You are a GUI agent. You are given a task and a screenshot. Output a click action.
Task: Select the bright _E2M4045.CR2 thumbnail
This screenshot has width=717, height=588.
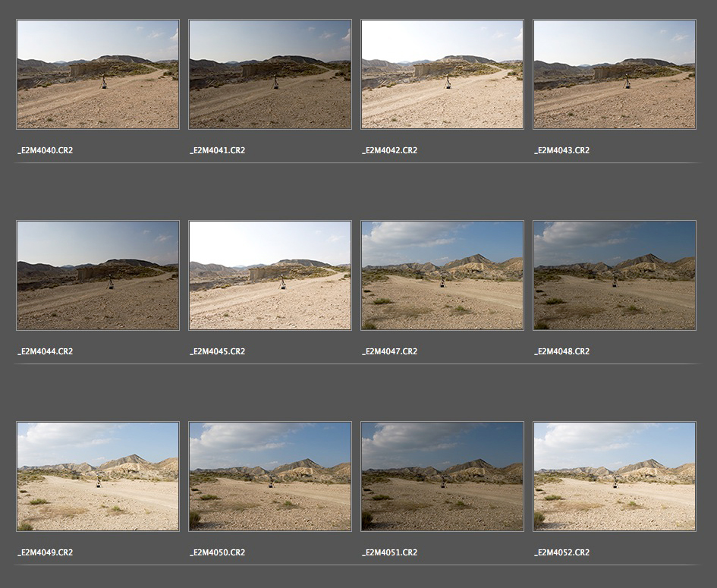point(270,275)
